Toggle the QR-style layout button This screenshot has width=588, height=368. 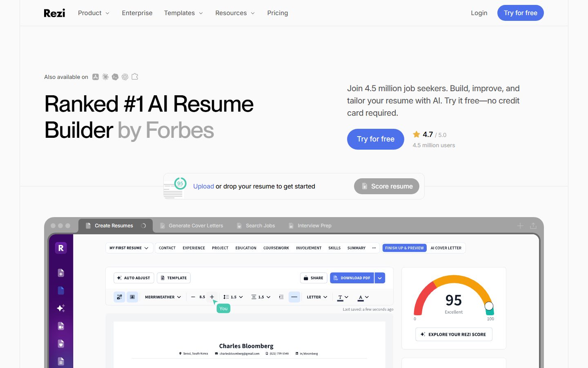(x=119, y=297)
